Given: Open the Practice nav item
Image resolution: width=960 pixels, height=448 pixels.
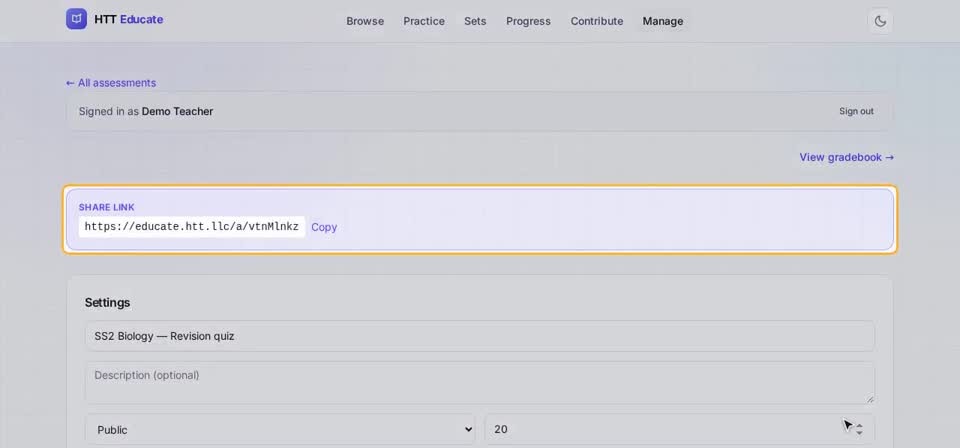Looking at the screenshot, I should tap(424, 21).
